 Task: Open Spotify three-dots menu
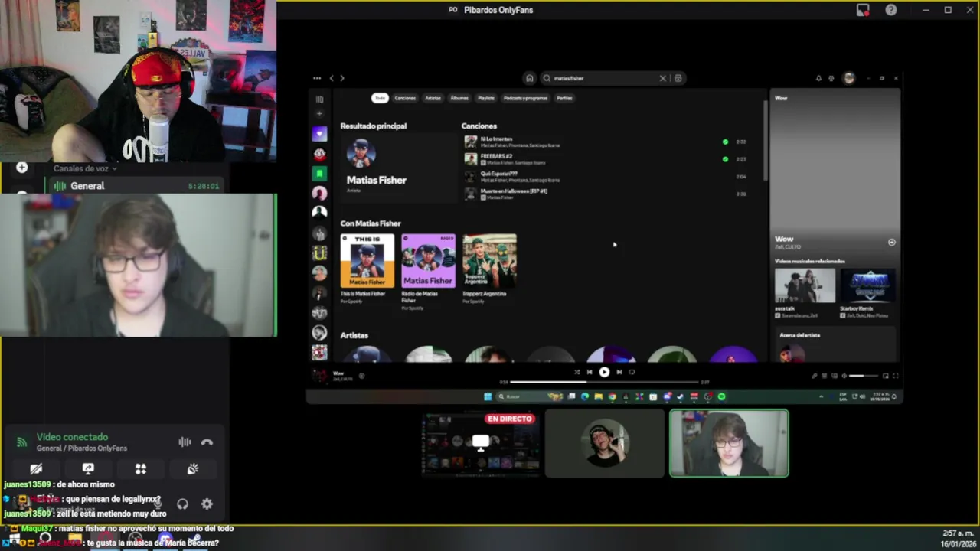(x=317, y=78)
